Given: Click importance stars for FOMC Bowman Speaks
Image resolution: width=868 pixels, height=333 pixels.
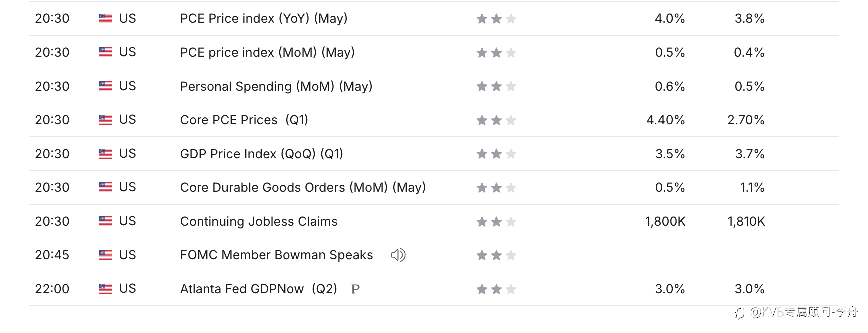Looking at the screenshot, I should (x=496, y=255).
